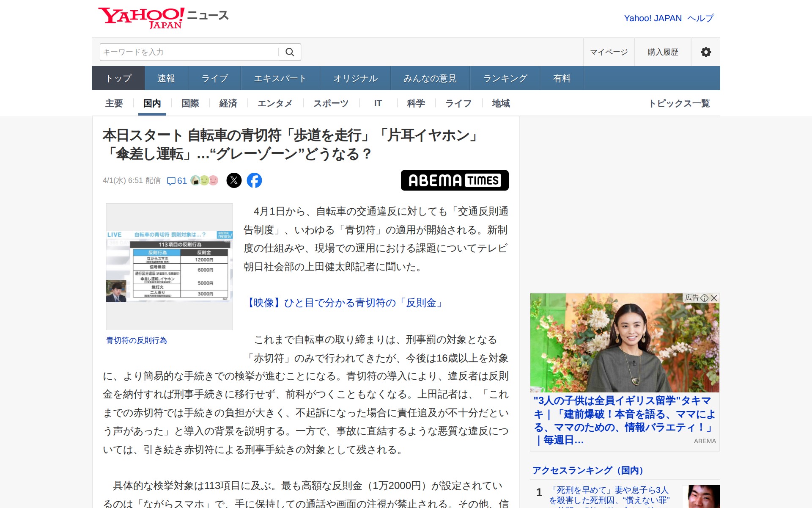
Task: Click the Yahoo! JAPAN News logo
Action: [163, 18]
